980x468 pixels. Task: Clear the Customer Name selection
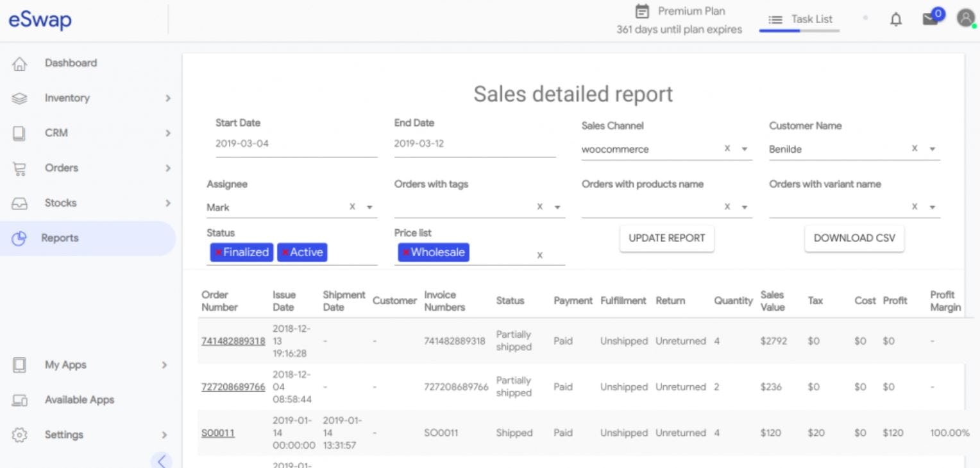(x=915, y=148)
